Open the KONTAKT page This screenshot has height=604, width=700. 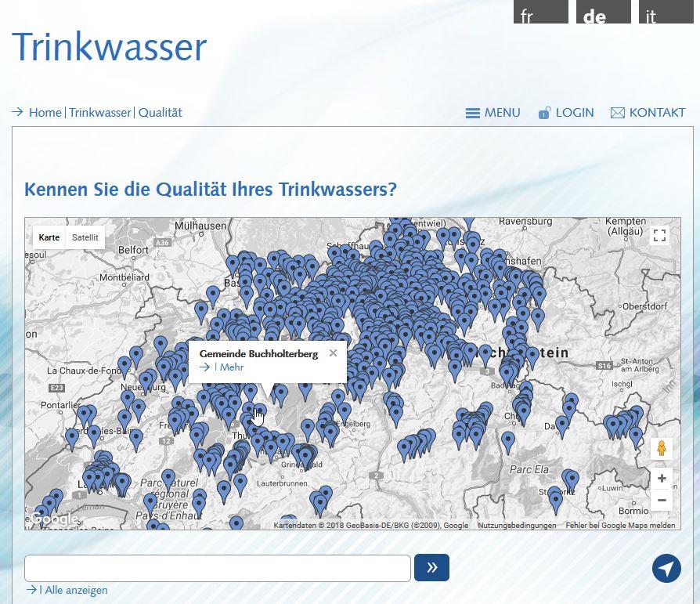[648, 113]
